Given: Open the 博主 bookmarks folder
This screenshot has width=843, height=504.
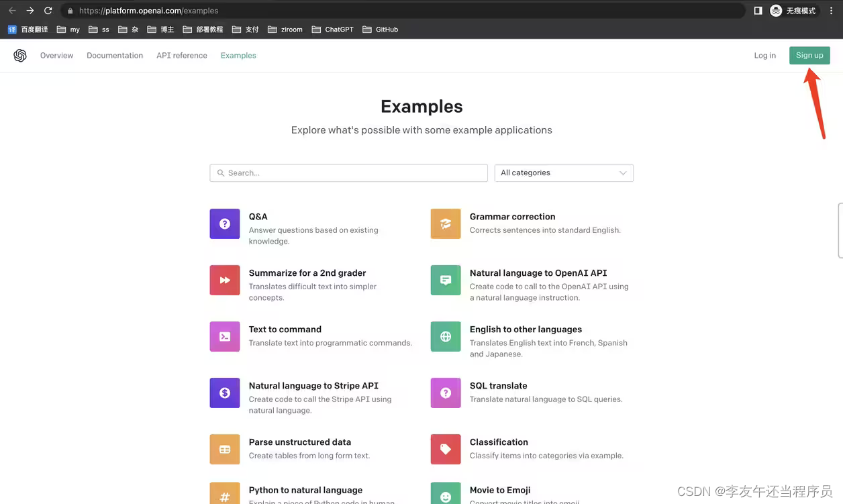Looking at the screenshot, I should (x=160, y=30).
